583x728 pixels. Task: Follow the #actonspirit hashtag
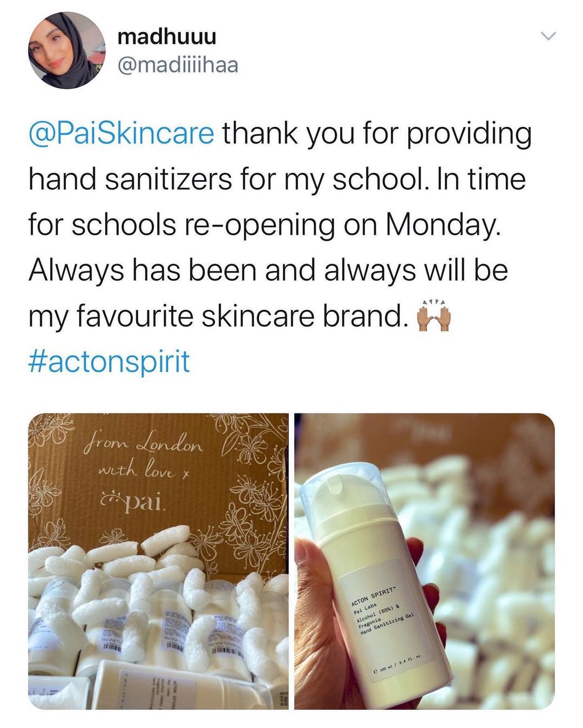[x=109, y=361]
